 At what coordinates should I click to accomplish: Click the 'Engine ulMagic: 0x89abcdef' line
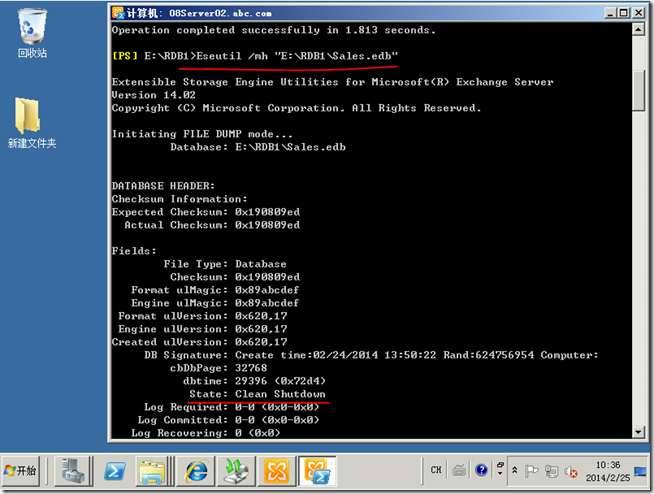[x=215, y=303]
